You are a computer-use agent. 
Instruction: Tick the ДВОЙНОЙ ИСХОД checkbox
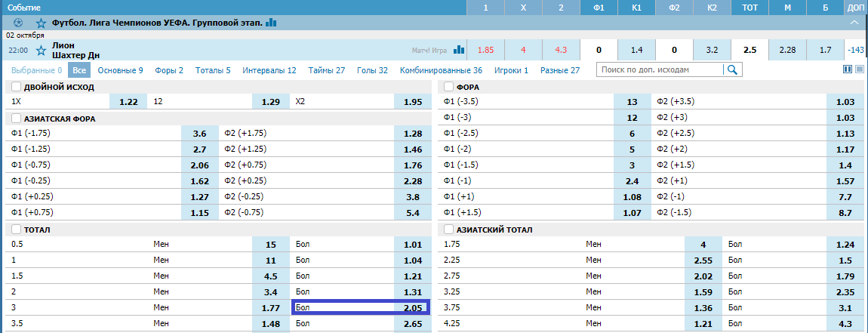click(16, 87)
